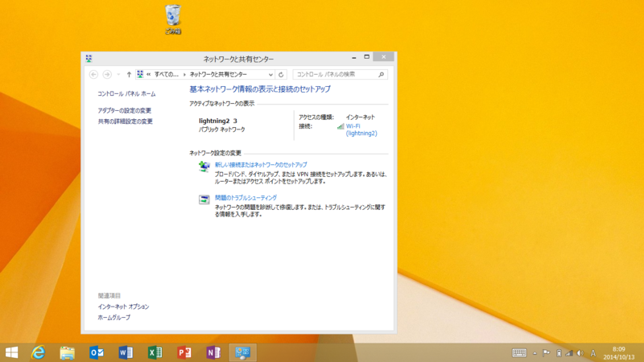Screen dimensions: 644x362
Task: Open the Recycle Bin desktop icon
Action: pos(173,19)
